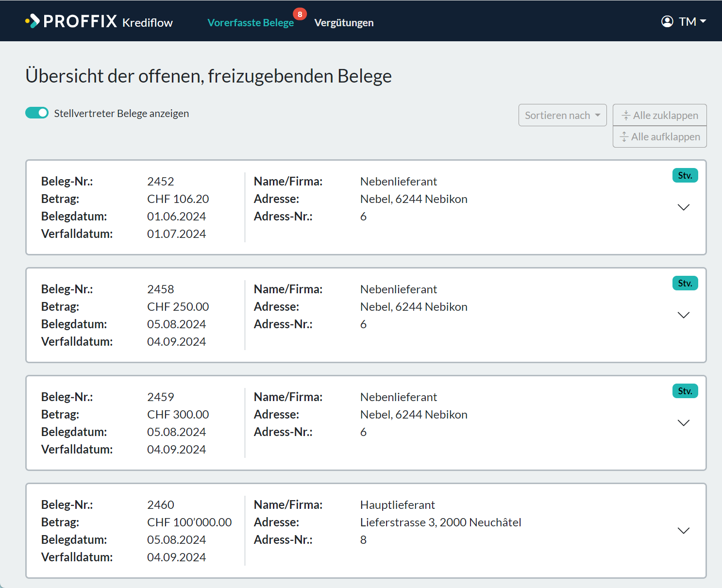Image resolution: width=722 pixels, height=588 pixels.
Task: Click the PROFFIX Krediflow logo
Action: point(99,21)
